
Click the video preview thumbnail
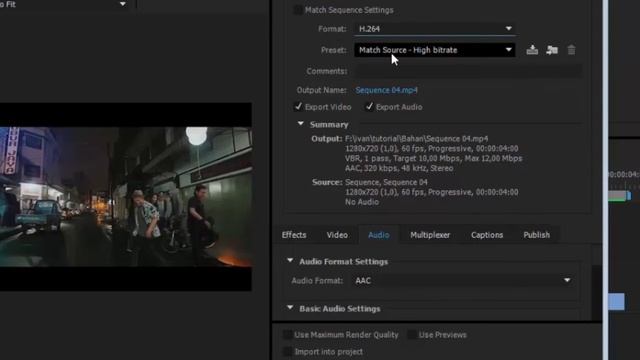pyautogui.click(x=126, y=197)
